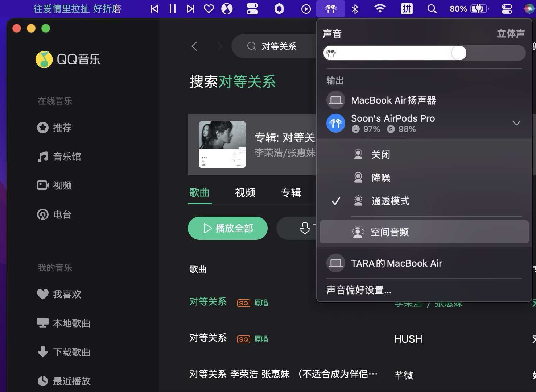Screen dimensions: 536x392
Task: Open Control Center in menu bar
Action: [507, 9]
